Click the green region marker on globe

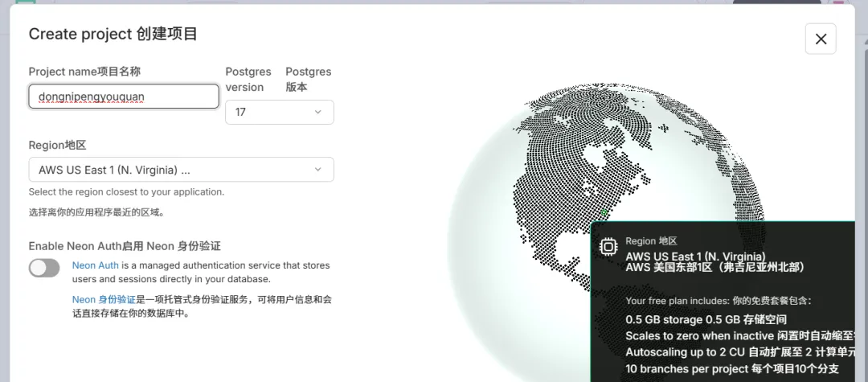[604, 212]
